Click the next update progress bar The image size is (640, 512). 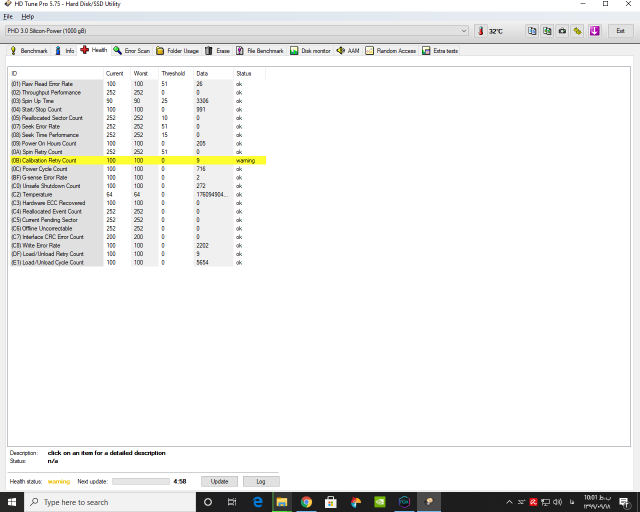click(x=141, y=481)
